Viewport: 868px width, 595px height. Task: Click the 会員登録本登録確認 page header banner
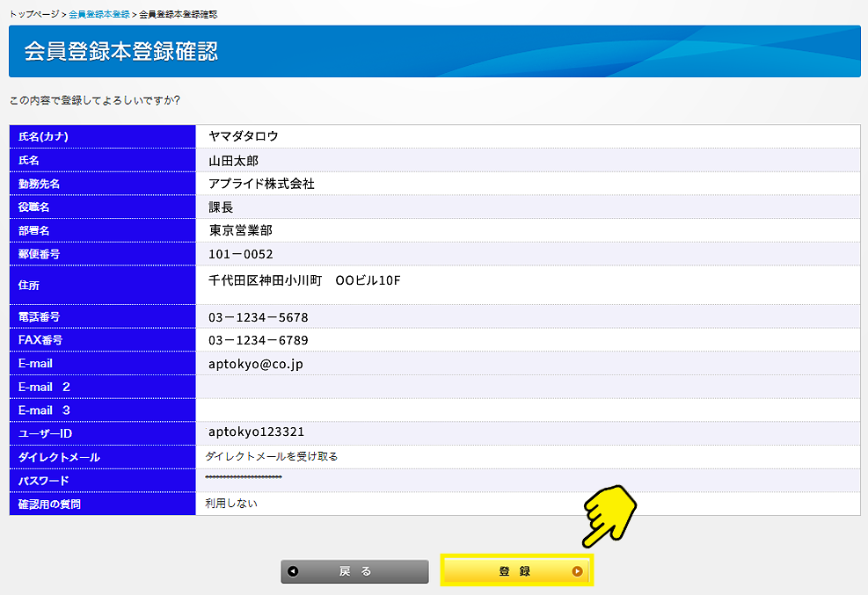click(434, 51)
